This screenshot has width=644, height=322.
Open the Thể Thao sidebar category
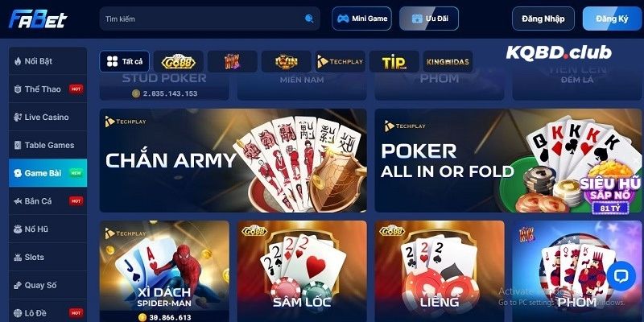(x=48, y=89)
